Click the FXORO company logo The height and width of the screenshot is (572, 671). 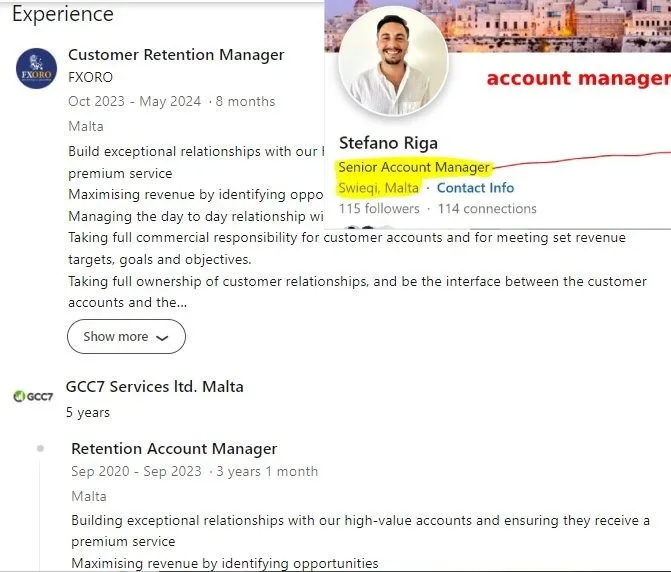tap(36, 68)
